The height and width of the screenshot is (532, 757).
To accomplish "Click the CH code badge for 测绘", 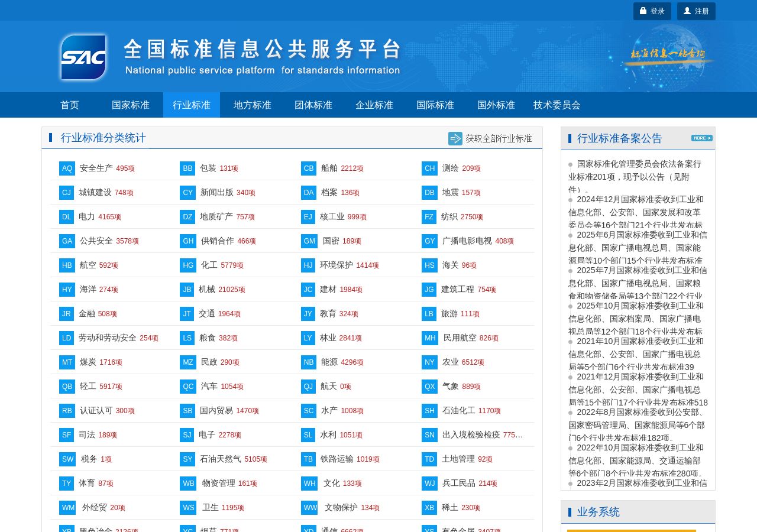I will tap(430, 168).
